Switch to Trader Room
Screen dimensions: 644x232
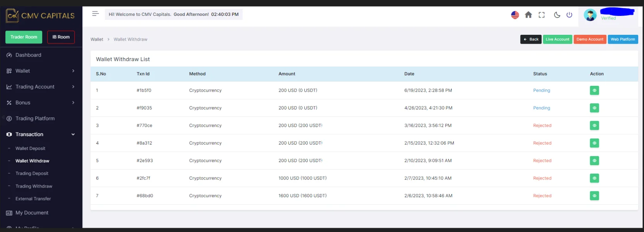click(x=24, y=37)
